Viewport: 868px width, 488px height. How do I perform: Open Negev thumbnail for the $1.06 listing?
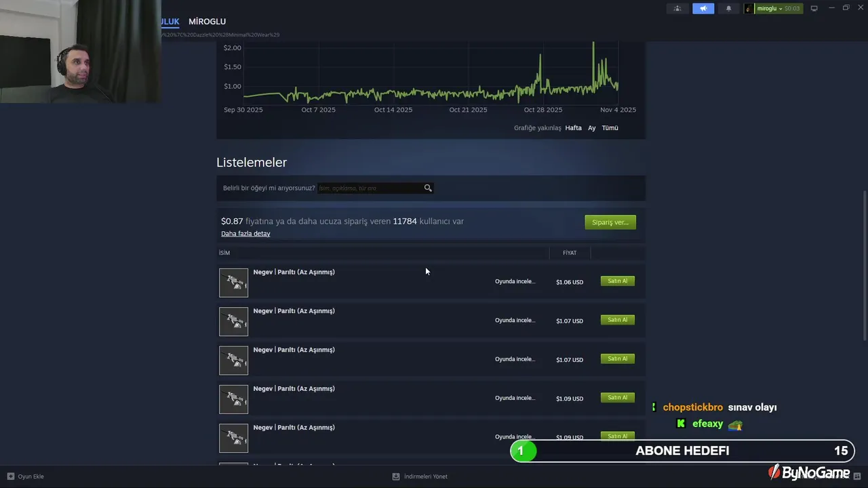pos(233,283)
